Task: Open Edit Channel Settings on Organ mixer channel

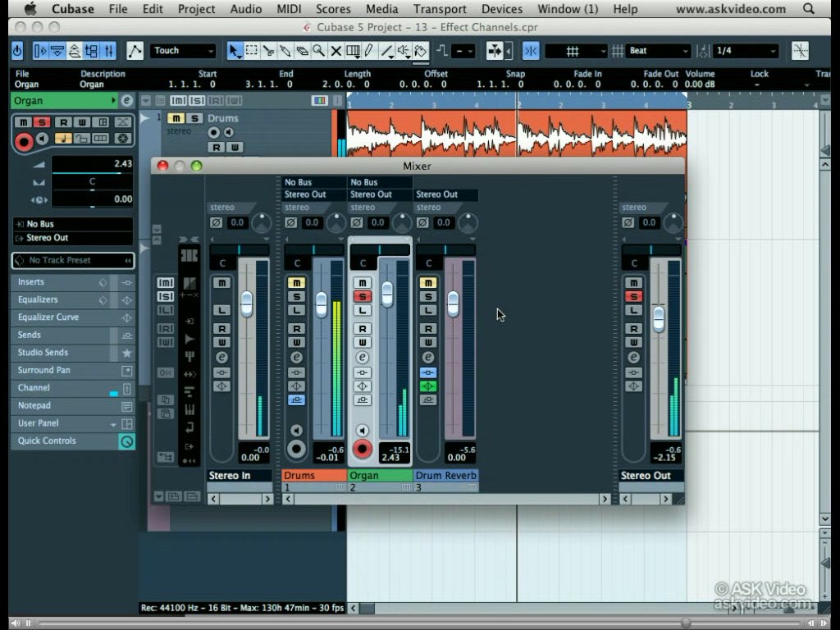Action: coord(362,358)
